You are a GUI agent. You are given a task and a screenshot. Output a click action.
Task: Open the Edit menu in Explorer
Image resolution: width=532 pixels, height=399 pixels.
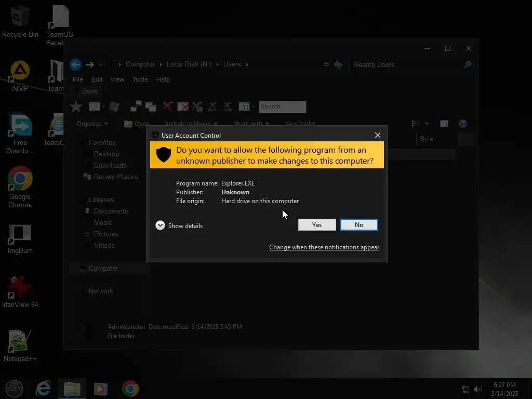pos(97,79)
